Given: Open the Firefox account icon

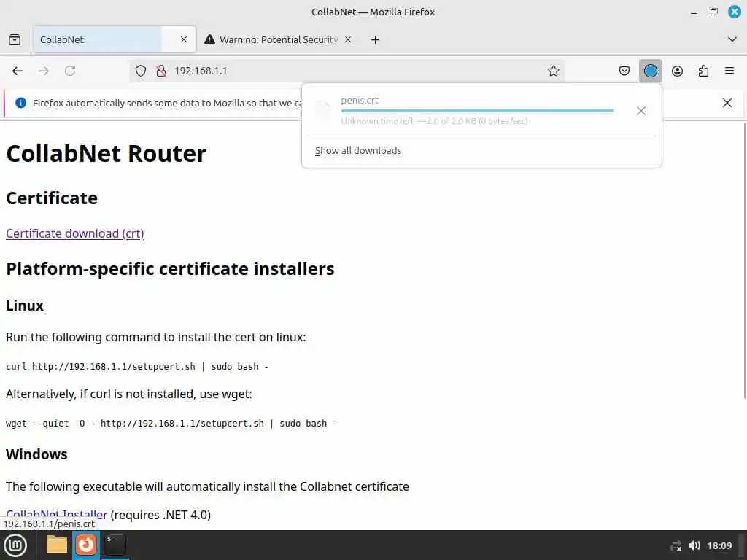Looking at the screenshot, I should pos(677,71).
